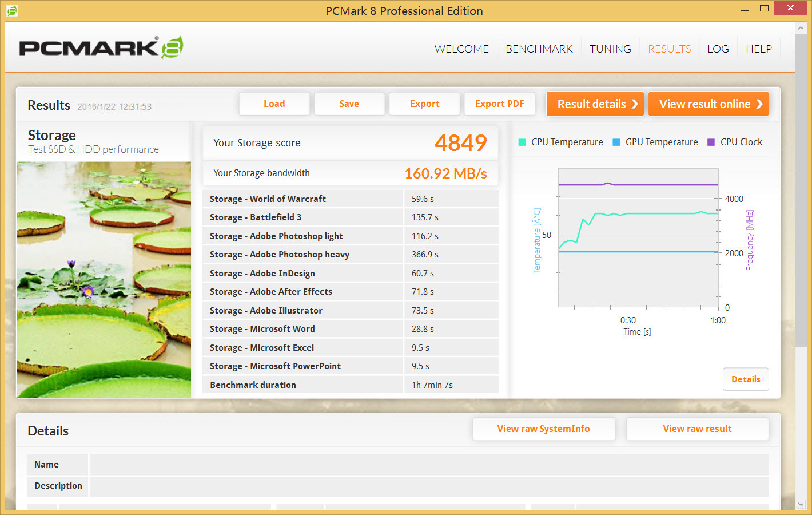The height and width of the screenshot is (515, 812).
Task: Go to the Tuning tab
Action: click(610, 49)
